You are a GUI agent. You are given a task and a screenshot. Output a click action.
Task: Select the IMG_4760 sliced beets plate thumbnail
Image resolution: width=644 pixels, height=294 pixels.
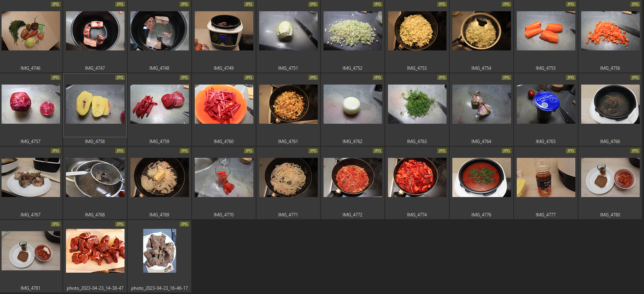tap(224, 104)
